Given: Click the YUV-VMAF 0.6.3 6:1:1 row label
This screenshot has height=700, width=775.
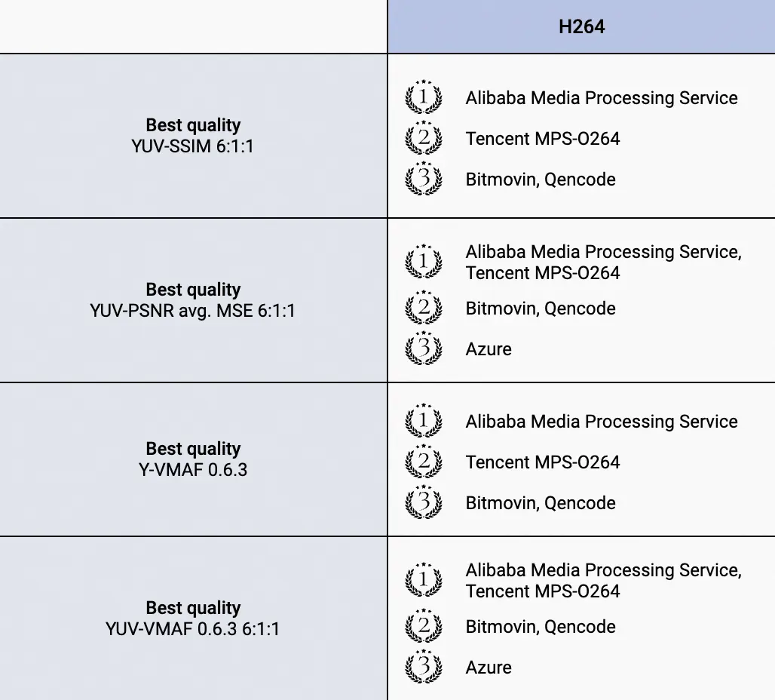Looking at the screenshot, I should click(193, 628).
